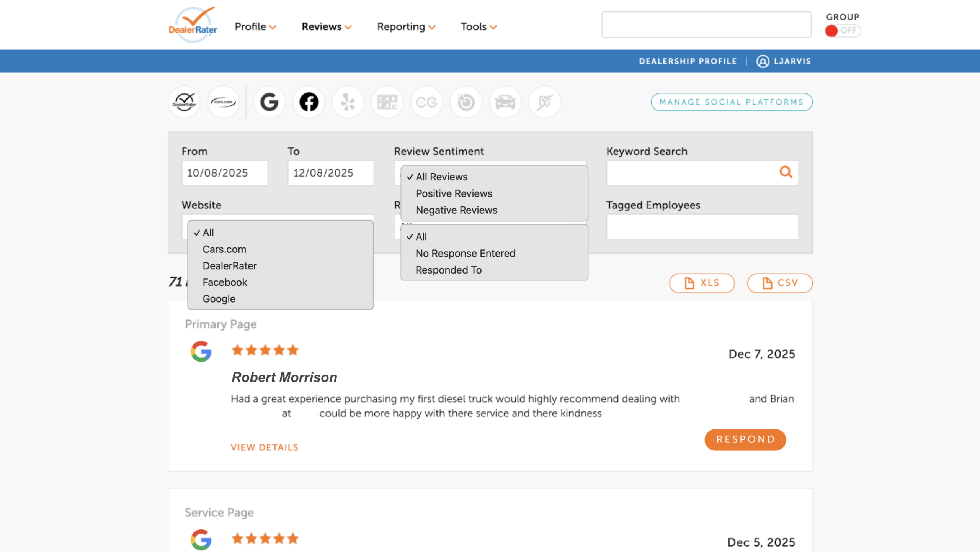Screen dimensions: 980x552
Task: Choose Google in Website dropdown
Action: tap(281, 299)
